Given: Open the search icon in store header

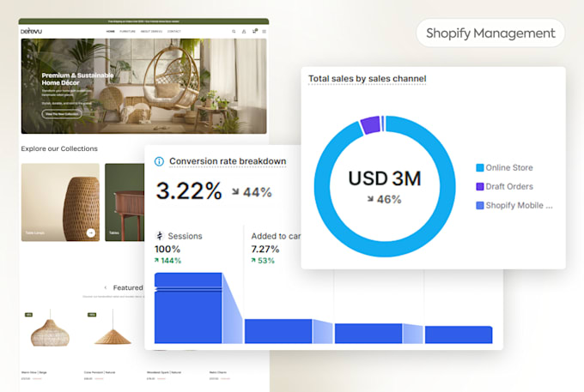Looking at the screenshot, I should pyautogui.click(x=234, y=32).
